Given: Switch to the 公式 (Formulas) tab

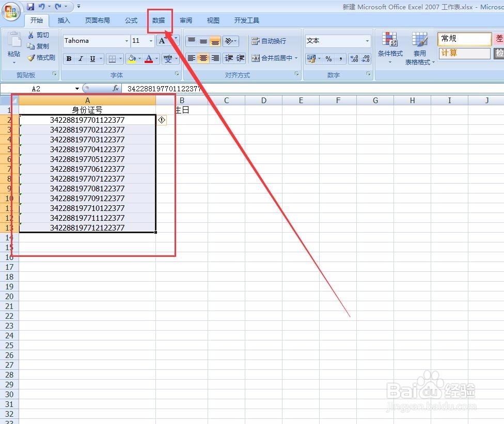Looking at the screenshot, I should (x=131, y=21).
